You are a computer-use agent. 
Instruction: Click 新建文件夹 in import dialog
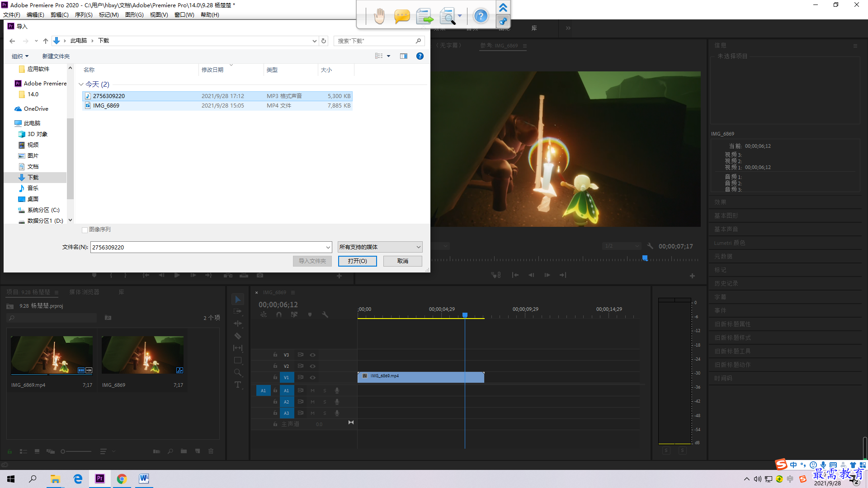point(56,56)
